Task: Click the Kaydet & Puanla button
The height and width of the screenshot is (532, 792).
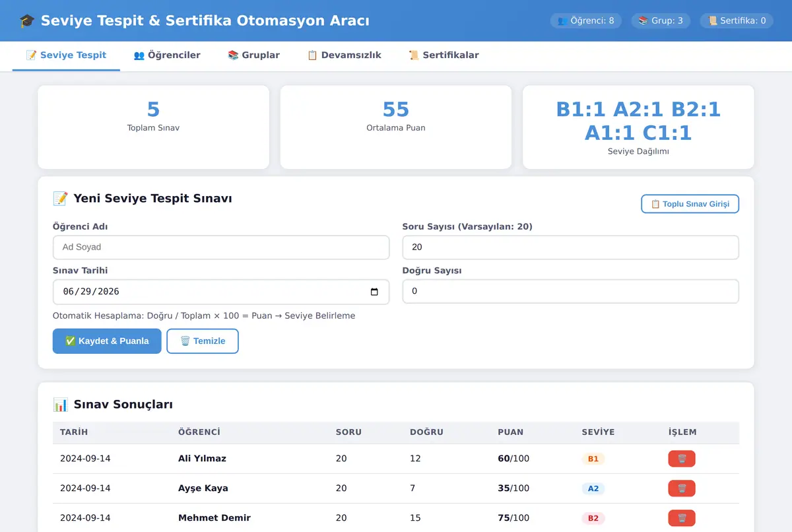Action: pyautogui.click(x=107, y=341)
